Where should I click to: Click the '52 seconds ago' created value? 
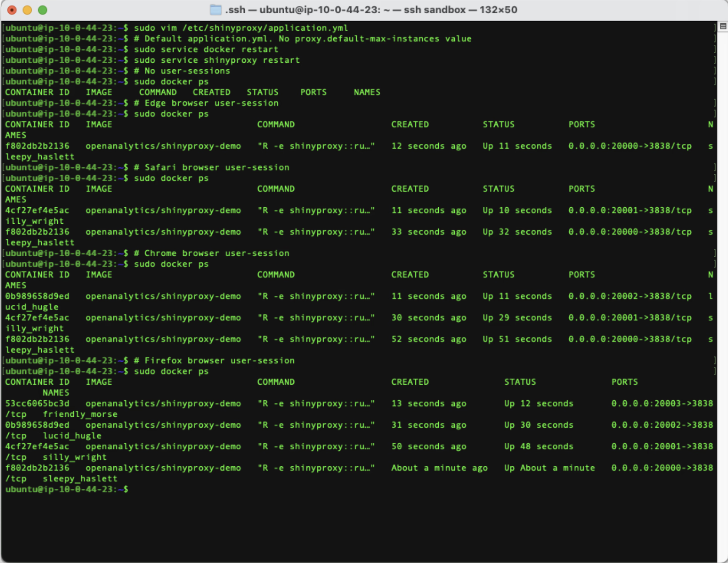(429, 339)
